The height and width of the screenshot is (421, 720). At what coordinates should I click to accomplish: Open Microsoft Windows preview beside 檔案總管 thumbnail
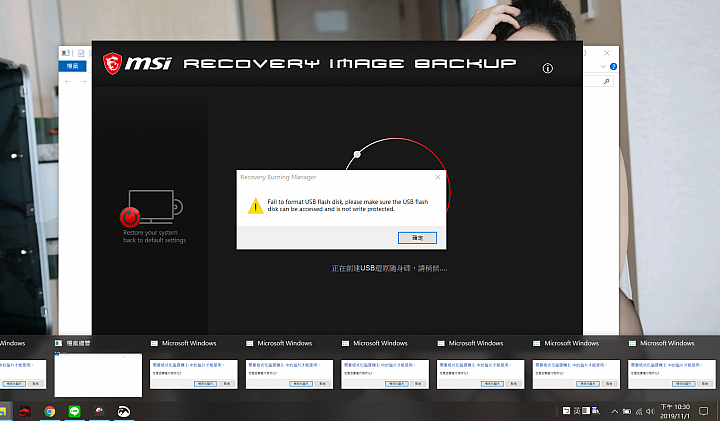(x=194, y=375)
